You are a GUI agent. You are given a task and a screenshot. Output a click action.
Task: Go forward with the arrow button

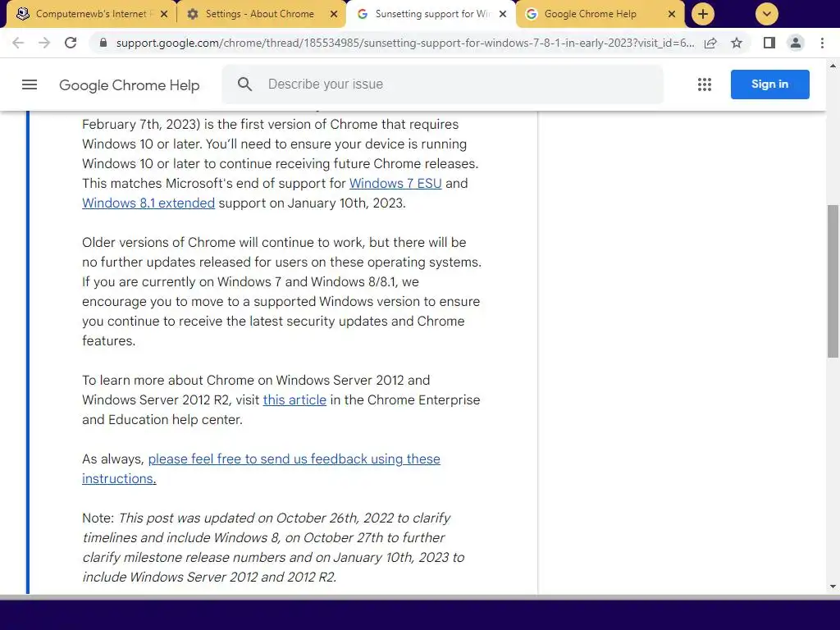click(44, 43)
